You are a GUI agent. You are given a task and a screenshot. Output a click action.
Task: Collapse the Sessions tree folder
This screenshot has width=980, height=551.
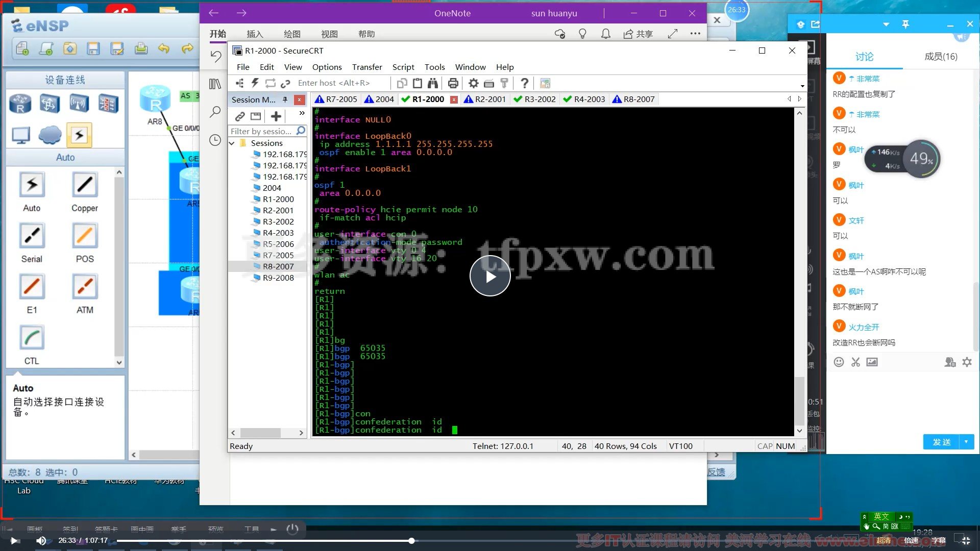(232, 143)
